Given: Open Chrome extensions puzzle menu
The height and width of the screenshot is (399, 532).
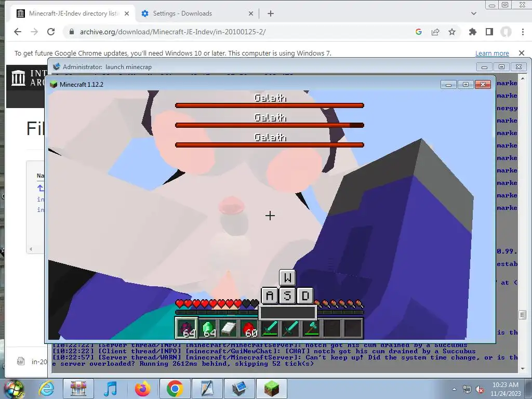Looking at the screenshot, I should tap(473, 32).
